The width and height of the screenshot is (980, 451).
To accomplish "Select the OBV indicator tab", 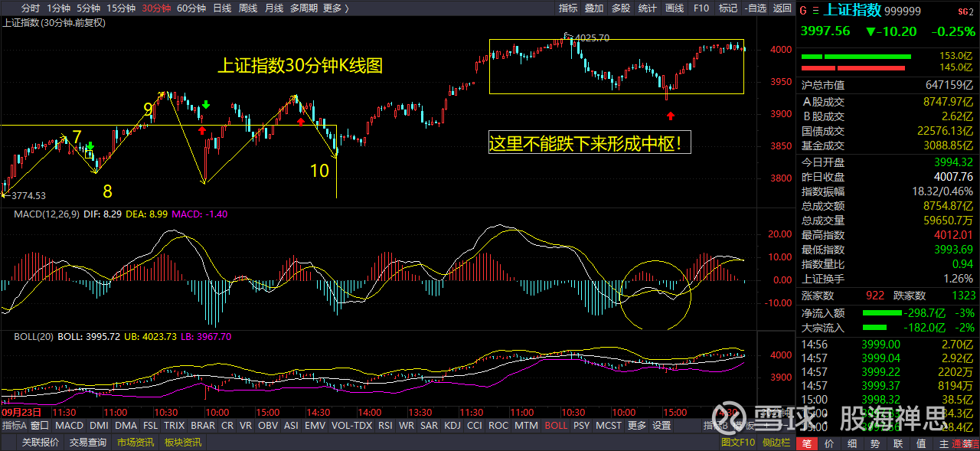I will [x=268, y=426].
